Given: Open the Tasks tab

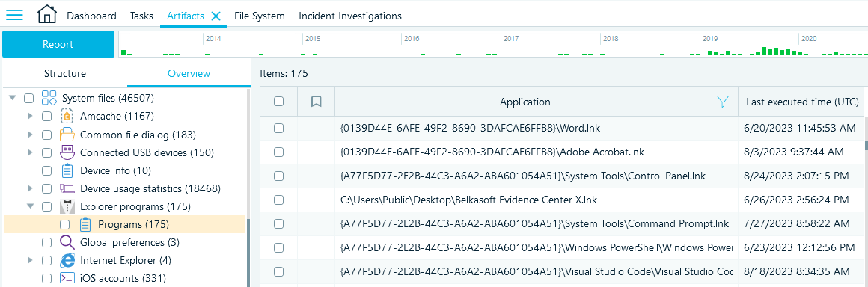Looking at the screenshot, I should click(141, 16).
